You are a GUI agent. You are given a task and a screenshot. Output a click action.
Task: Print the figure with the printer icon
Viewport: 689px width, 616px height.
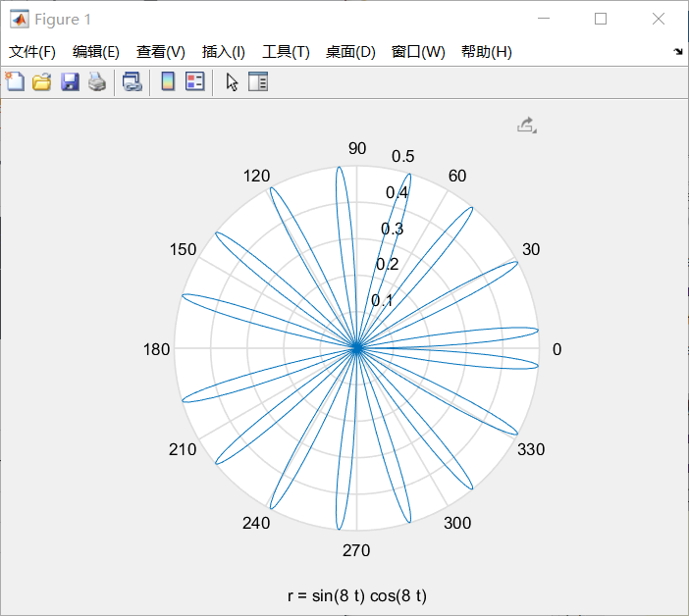(x=97, y=82)
